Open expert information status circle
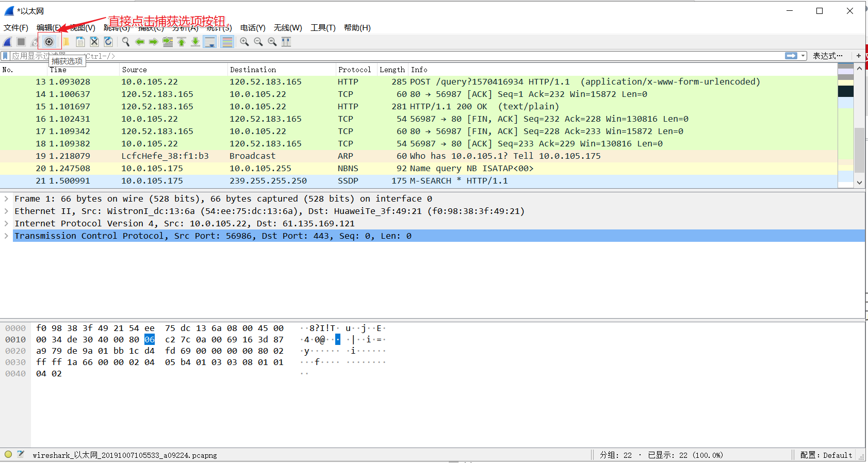 coord(8,454)
